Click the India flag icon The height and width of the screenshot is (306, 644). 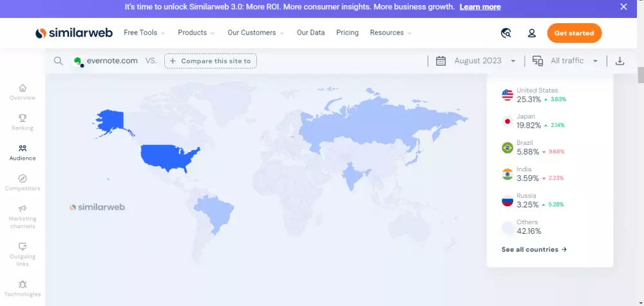click(507, 174)
